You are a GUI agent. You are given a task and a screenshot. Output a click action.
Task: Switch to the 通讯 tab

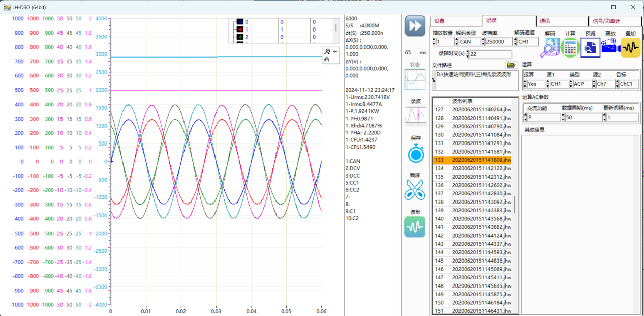(x=562, y=21)
